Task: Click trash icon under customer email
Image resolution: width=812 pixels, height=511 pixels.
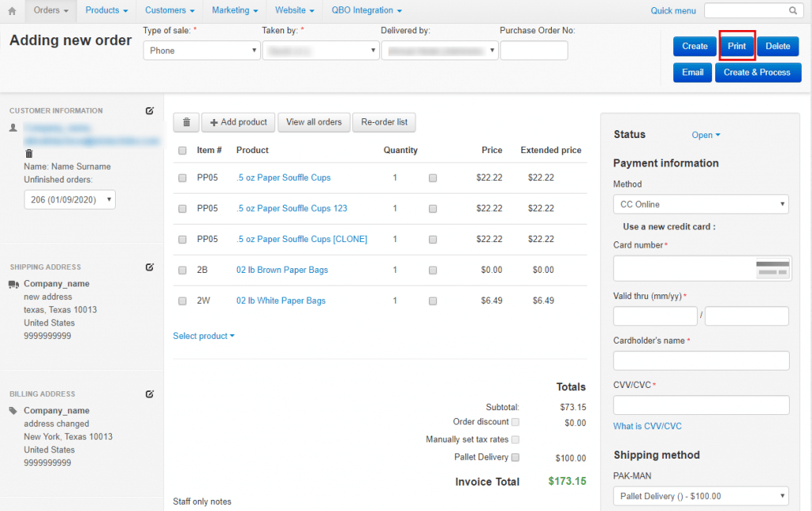Action: (29, 153)
